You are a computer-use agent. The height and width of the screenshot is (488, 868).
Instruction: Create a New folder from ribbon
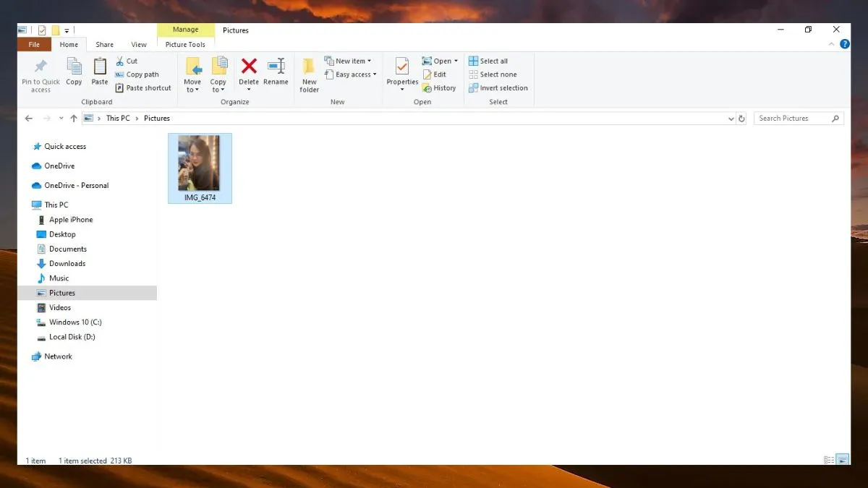point(309,73)
